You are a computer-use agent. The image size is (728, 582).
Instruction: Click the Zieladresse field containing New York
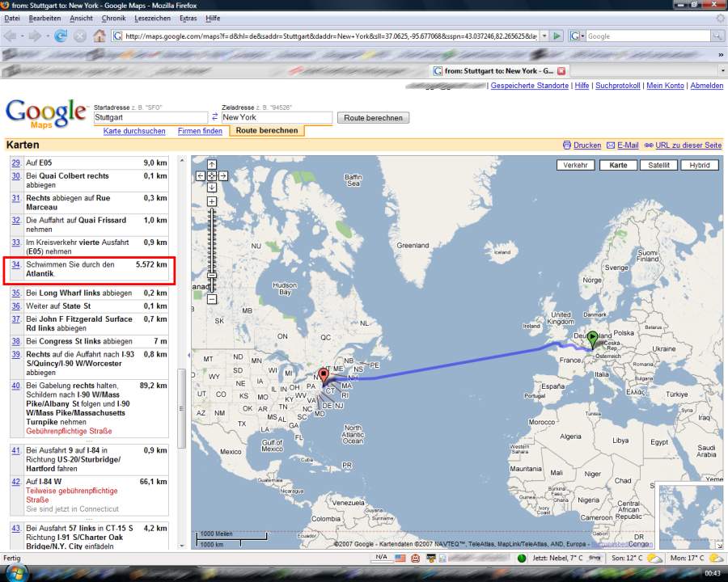pos(277,117)
